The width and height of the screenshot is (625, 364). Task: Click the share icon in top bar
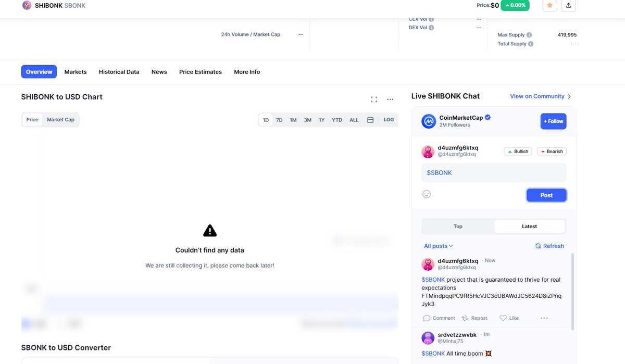click(569, 5)
